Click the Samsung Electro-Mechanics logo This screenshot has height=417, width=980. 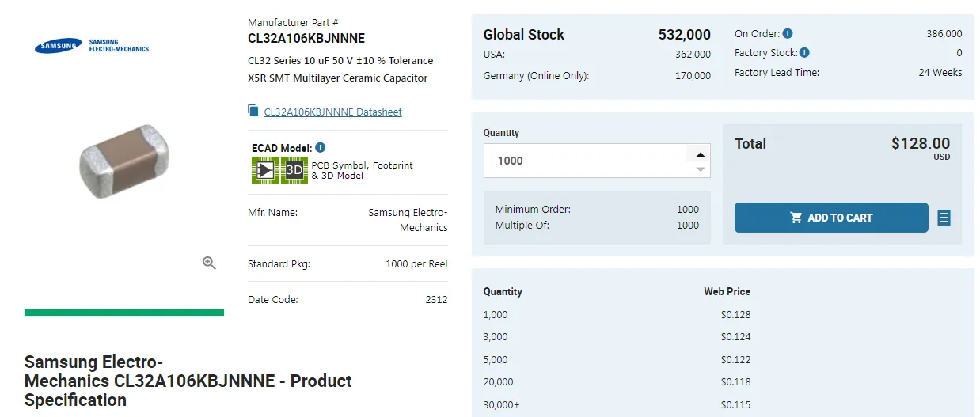92,46
